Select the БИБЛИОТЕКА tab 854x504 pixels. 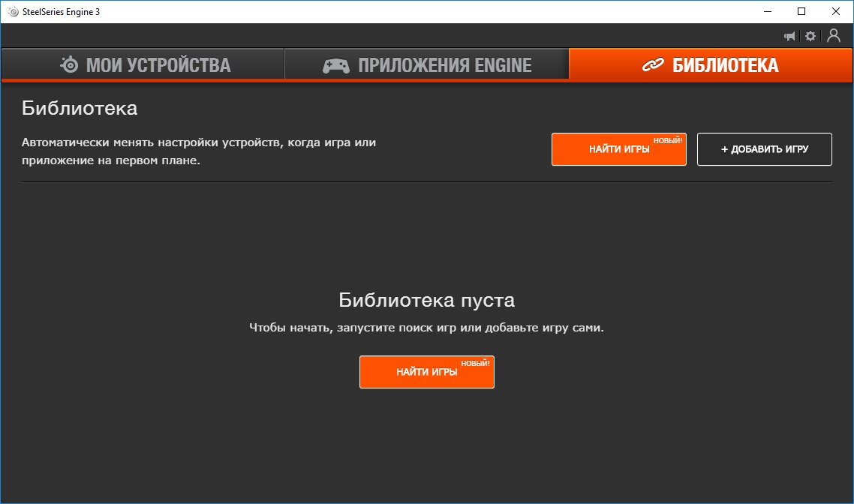tap(710, 64)
